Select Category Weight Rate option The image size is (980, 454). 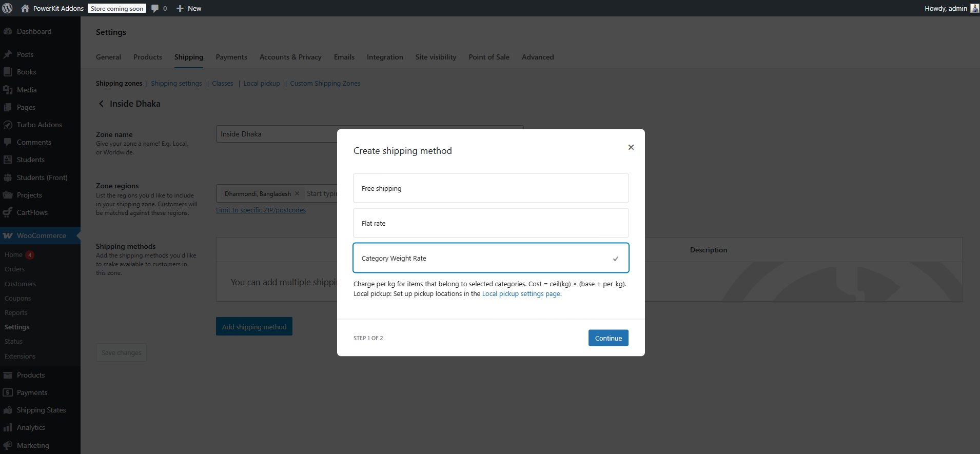point(491,258)
